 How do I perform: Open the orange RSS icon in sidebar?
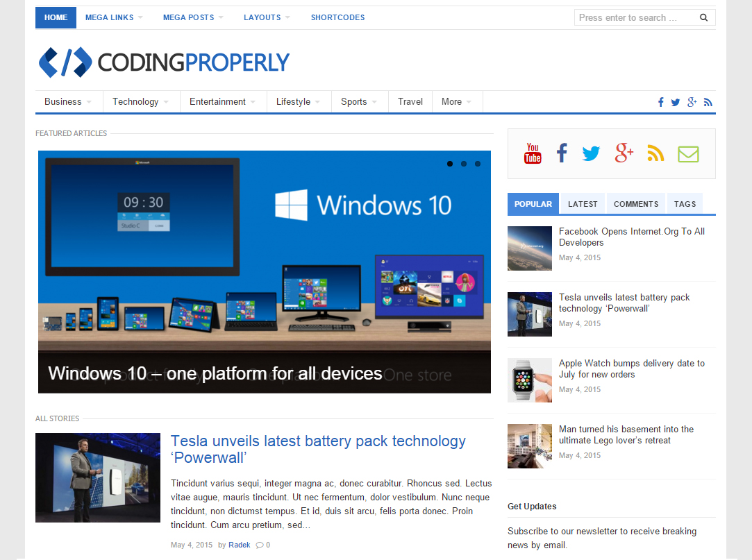pos(655,153)
